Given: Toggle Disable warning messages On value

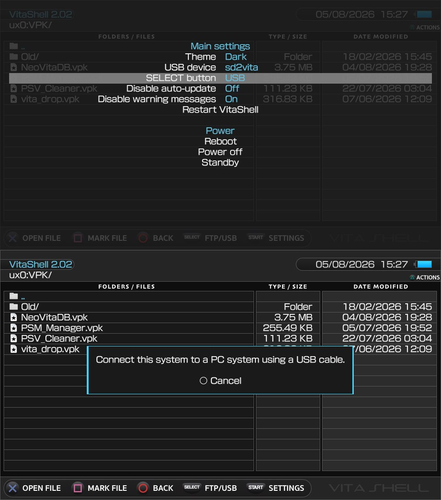Looking at the screenshot, I should click(x=231, y=99).
